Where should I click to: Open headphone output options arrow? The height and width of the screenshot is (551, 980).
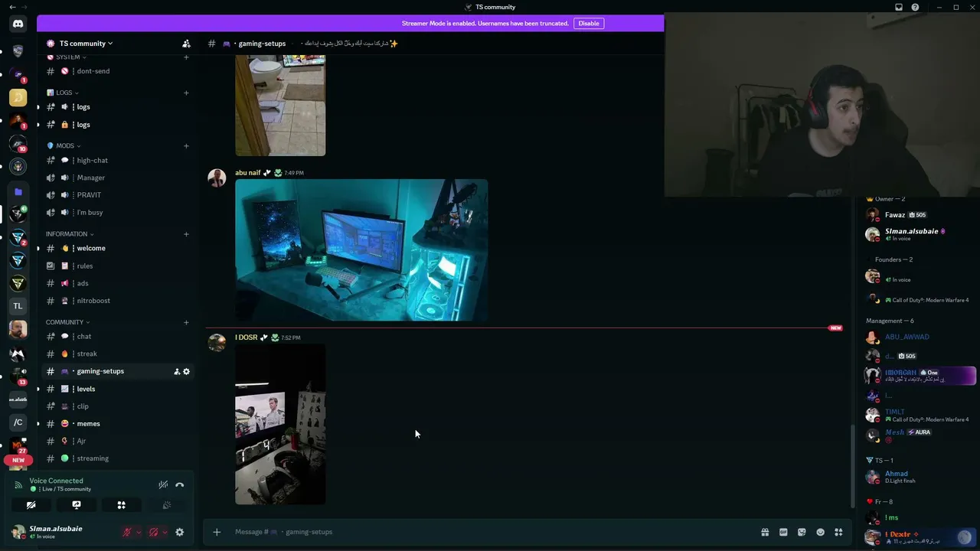pyautogui.click(x=165, y=532)
